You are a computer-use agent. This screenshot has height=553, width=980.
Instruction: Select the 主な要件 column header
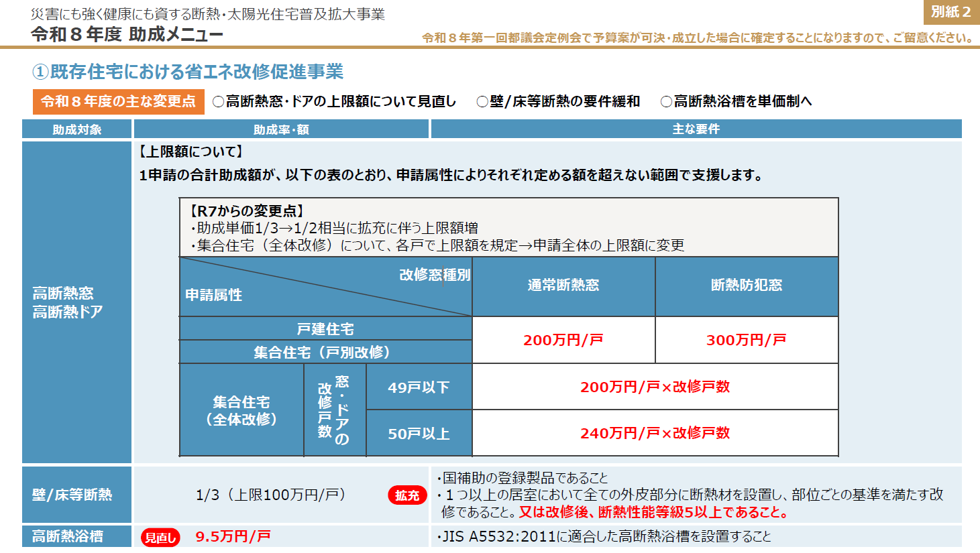click(696, 129)
